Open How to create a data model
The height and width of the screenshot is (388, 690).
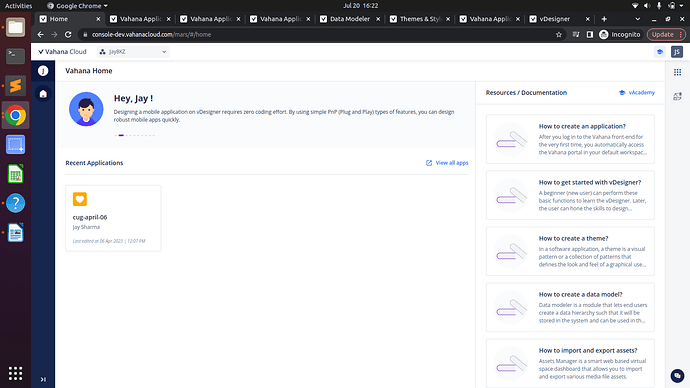coord(570,307)
